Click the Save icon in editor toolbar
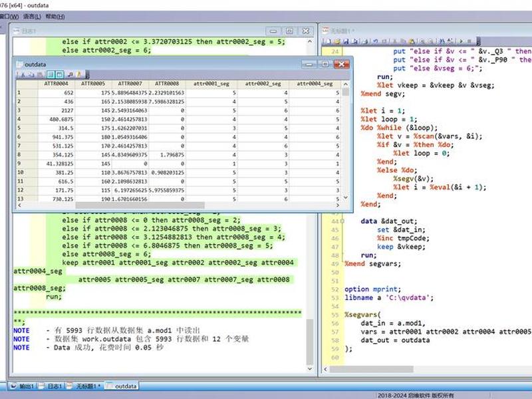Viewport: 532px width, 399px height. [346, 41]
